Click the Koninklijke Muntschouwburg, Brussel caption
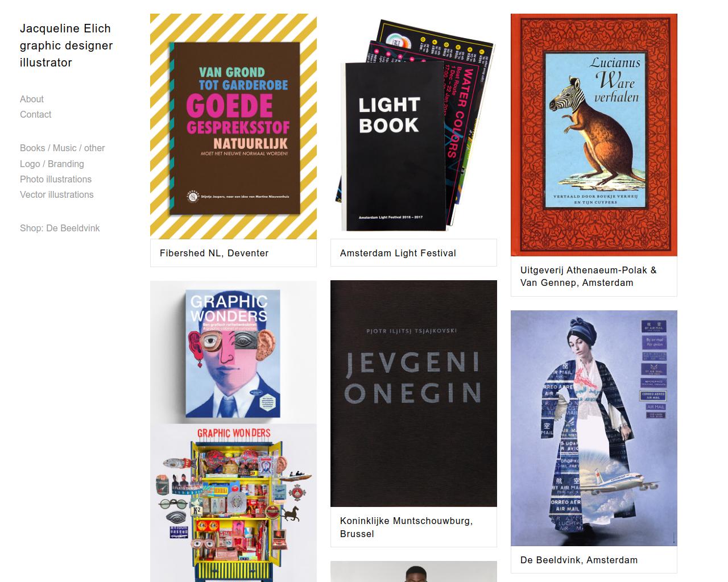This screenshot has width=728, height=582. 406,527
